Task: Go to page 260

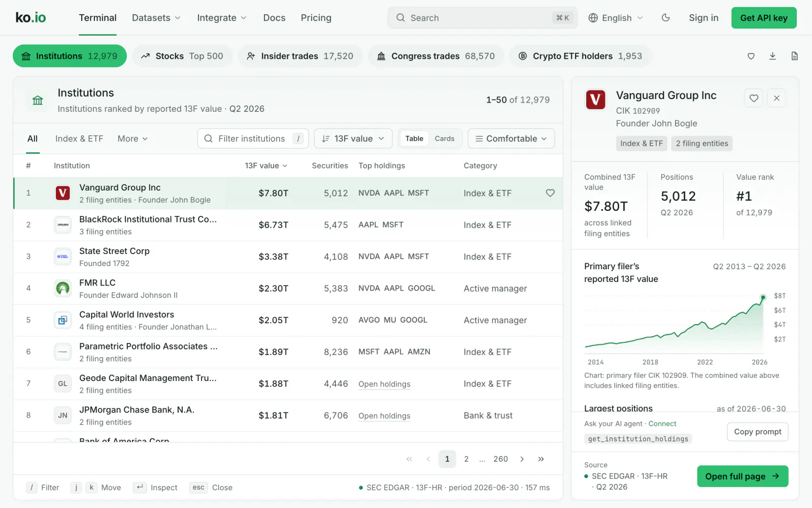Action: 500,459
